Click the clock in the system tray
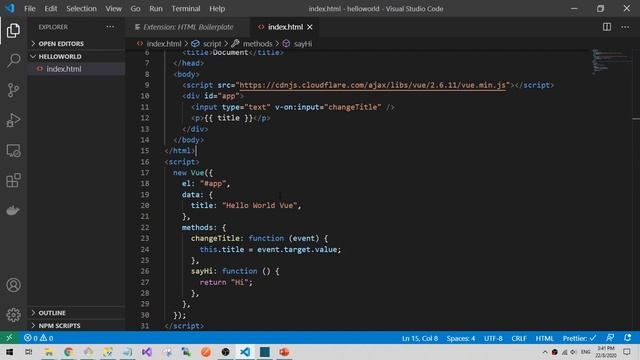The width and height of the screenshot is (640, 360). pos(606,352)
